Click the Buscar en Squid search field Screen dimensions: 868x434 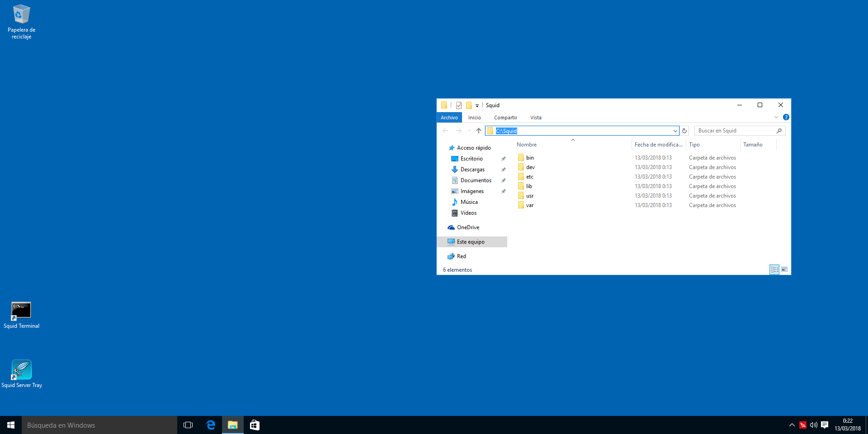735,131
